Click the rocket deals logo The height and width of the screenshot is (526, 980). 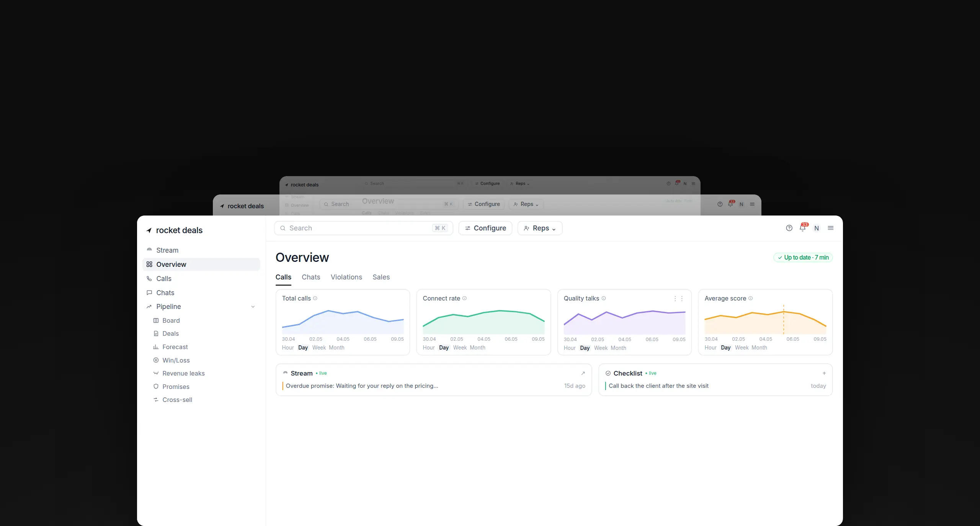tap(175, 230)
